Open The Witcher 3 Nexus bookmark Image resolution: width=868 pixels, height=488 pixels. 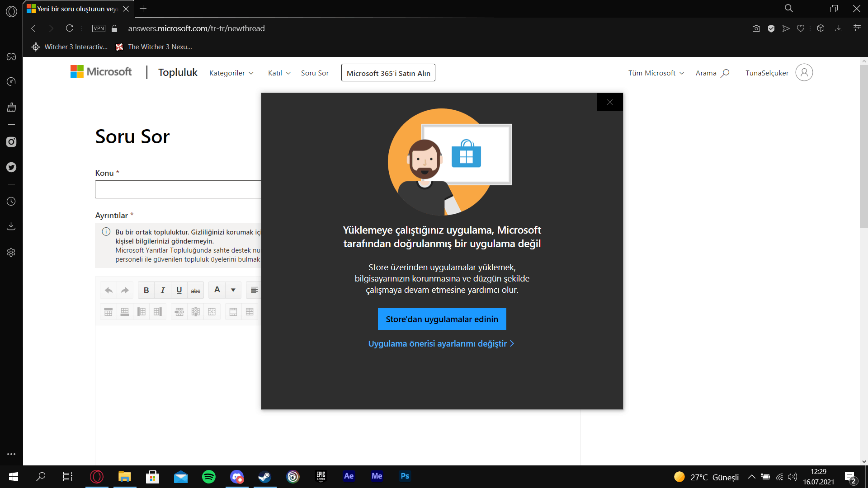tap(154, 47)
